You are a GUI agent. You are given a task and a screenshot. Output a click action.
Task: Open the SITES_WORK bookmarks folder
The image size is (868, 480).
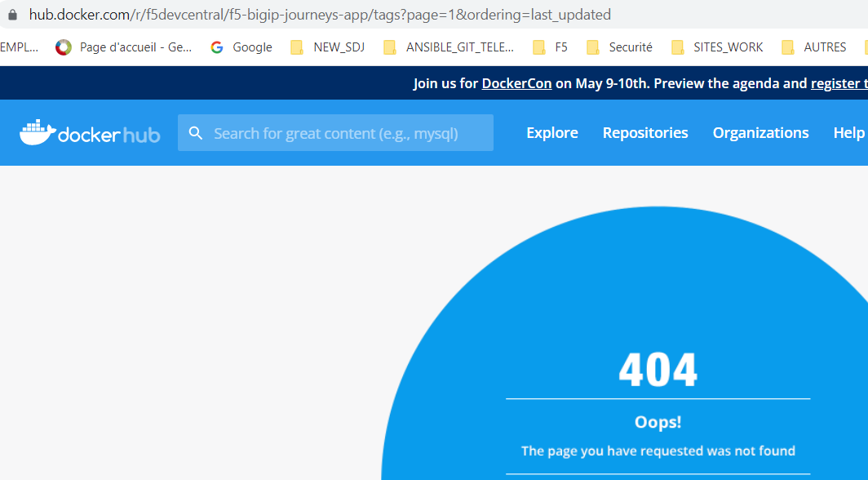pos(677,47)
